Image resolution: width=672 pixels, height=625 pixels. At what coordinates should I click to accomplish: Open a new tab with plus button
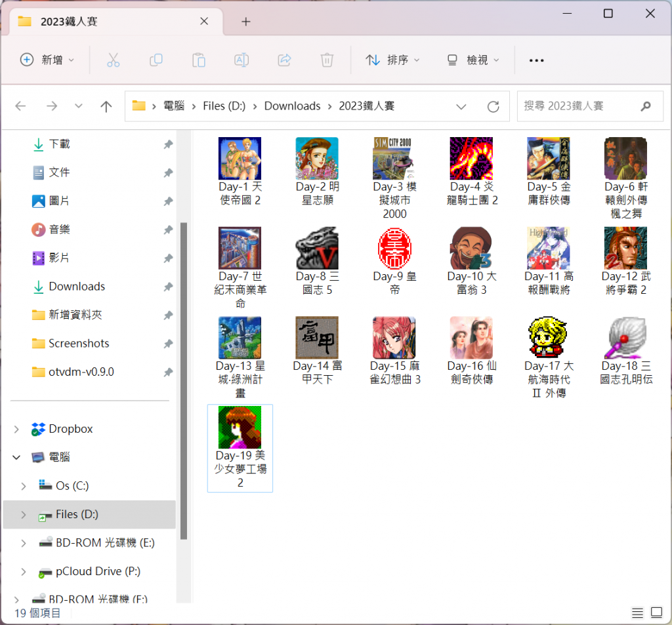click(246, 22)
